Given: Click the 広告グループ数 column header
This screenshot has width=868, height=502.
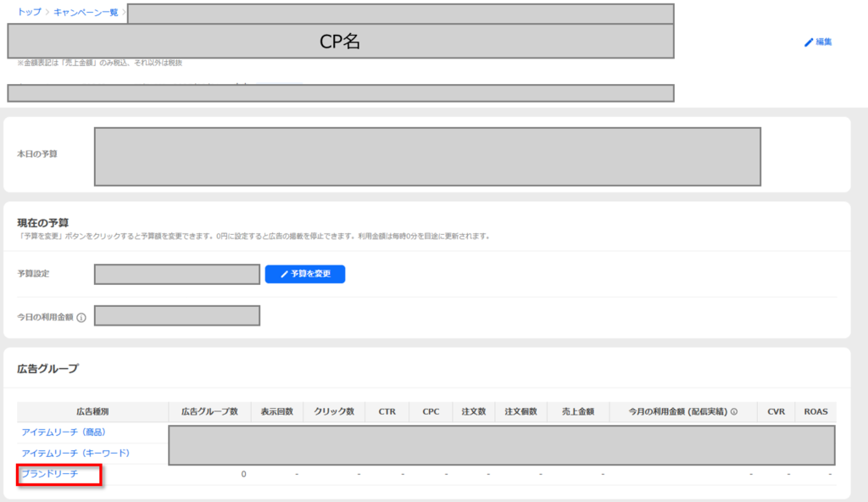Looking at the screenshot, I should (x=209, y=412).
